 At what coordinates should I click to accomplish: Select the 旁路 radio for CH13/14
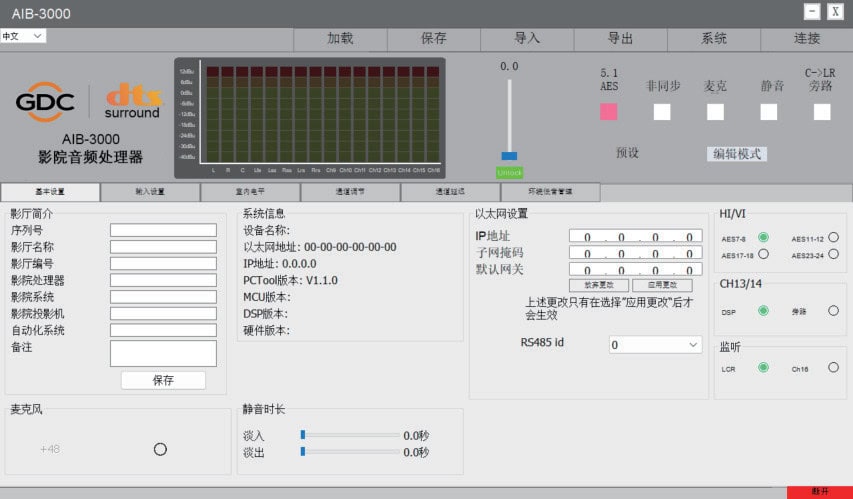(833, 311)
